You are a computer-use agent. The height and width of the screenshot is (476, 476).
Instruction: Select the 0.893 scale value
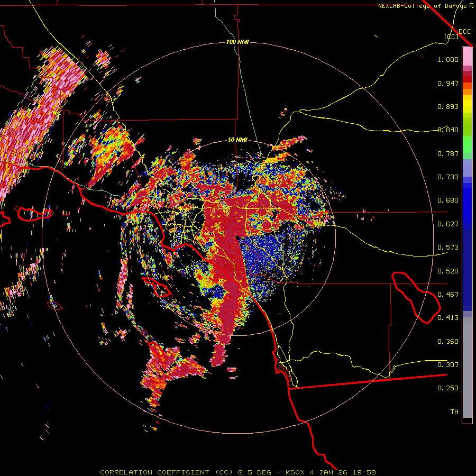(448, 106)
